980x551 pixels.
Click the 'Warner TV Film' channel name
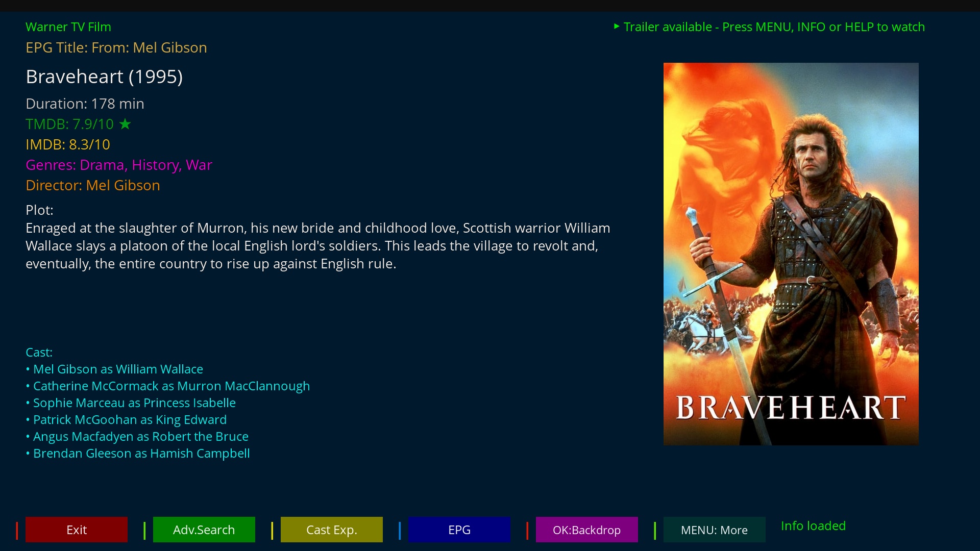click(68, 27)
